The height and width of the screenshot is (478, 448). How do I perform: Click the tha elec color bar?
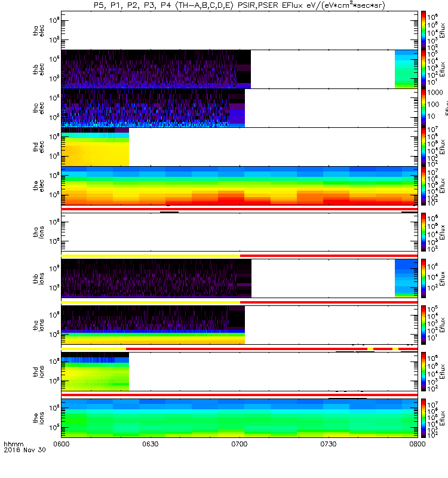[x=424, y=30]
